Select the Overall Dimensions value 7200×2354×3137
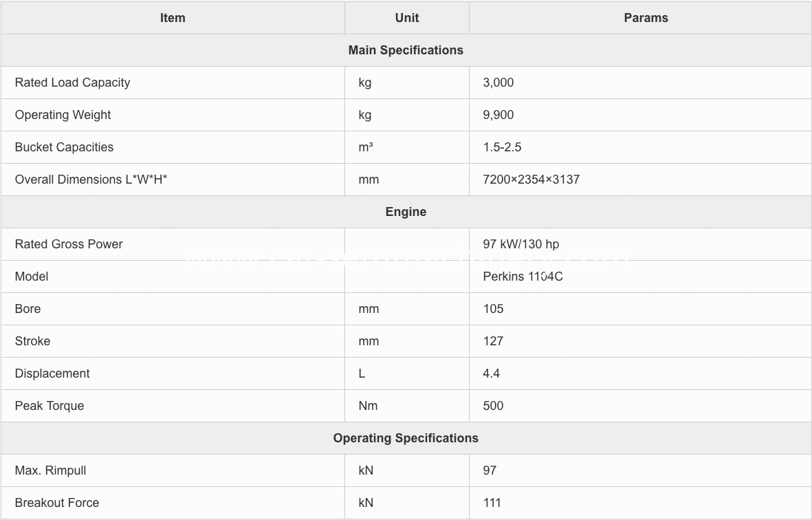 (x=531, y=180)
